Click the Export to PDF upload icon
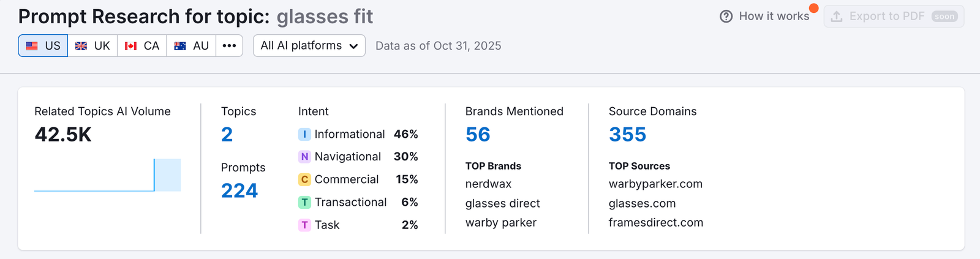The image size is (980, 259). [837, 17]
